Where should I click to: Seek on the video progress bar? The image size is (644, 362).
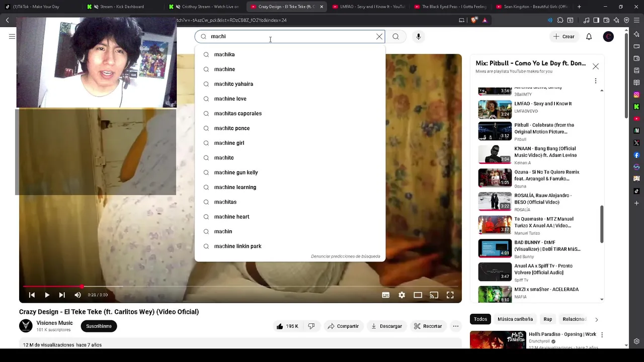(x=240, y=287)
